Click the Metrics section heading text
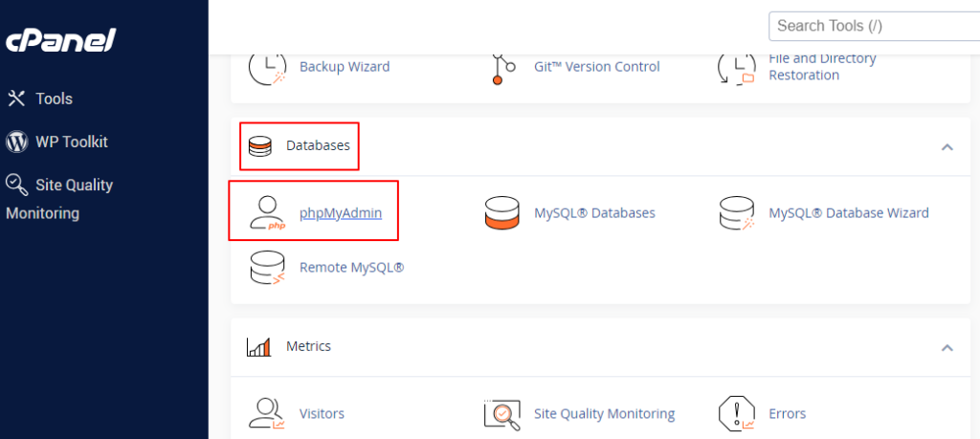The width and height of the screenshot is (980, 439). tap(308, 346)
